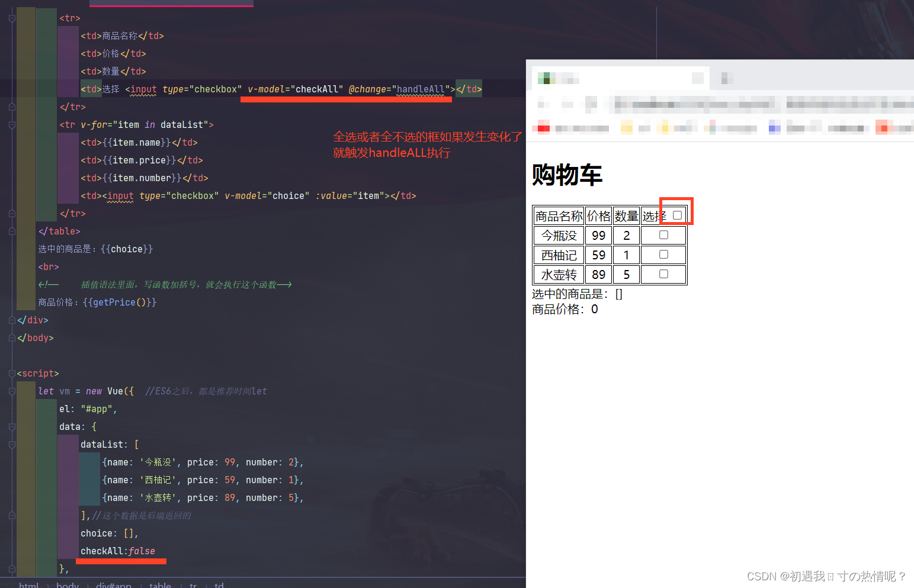Click quantity cell 5 in 水壶转 row
This screenshot has width=914, height=588.
[626, 275]
